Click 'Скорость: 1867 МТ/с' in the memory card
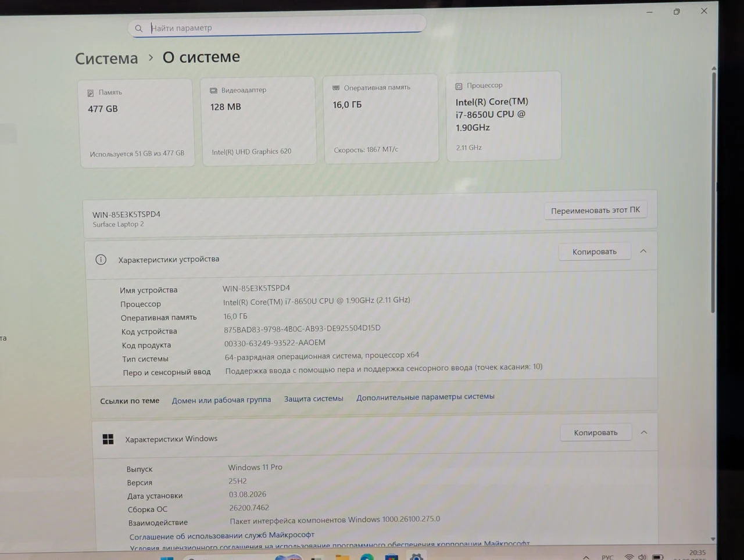This screenshot has width=744, height=560. [366, 149]
